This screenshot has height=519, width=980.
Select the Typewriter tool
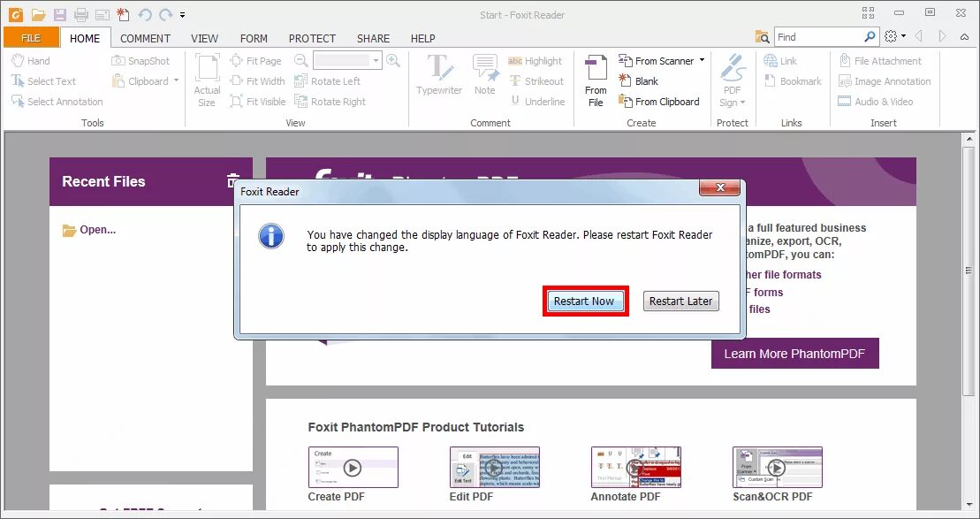[x=439, y=75]
